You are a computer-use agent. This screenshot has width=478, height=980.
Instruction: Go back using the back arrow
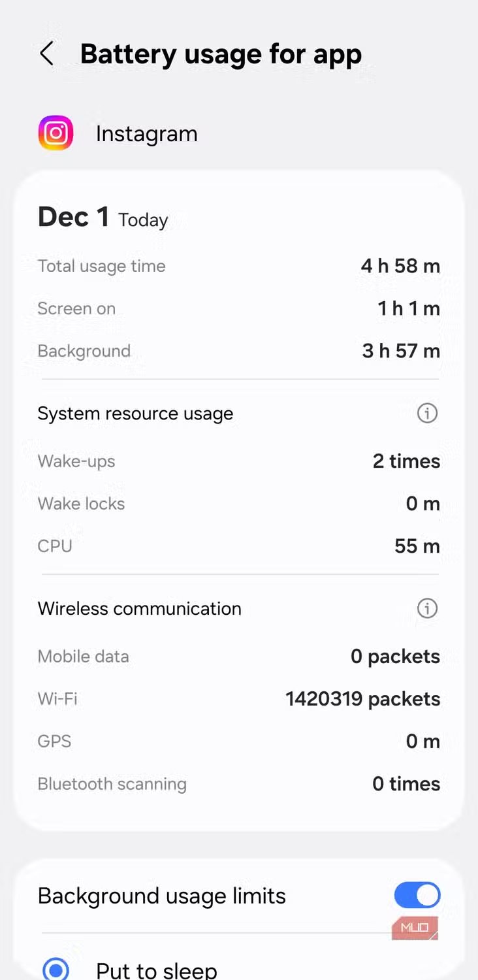tap(47, 54)
